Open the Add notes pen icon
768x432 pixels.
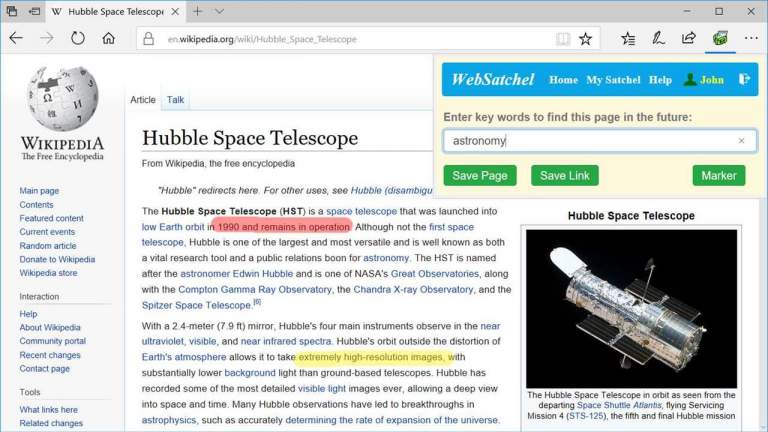658,38
